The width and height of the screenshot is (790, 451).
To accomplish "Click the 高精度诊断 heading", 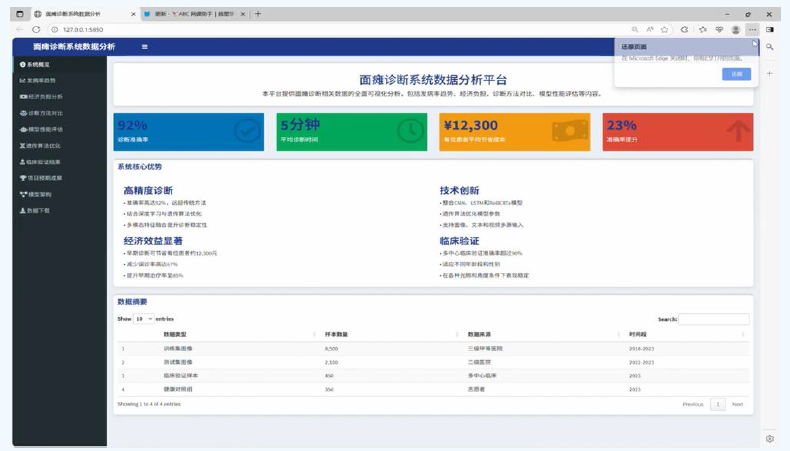I will tap(148, 190).
